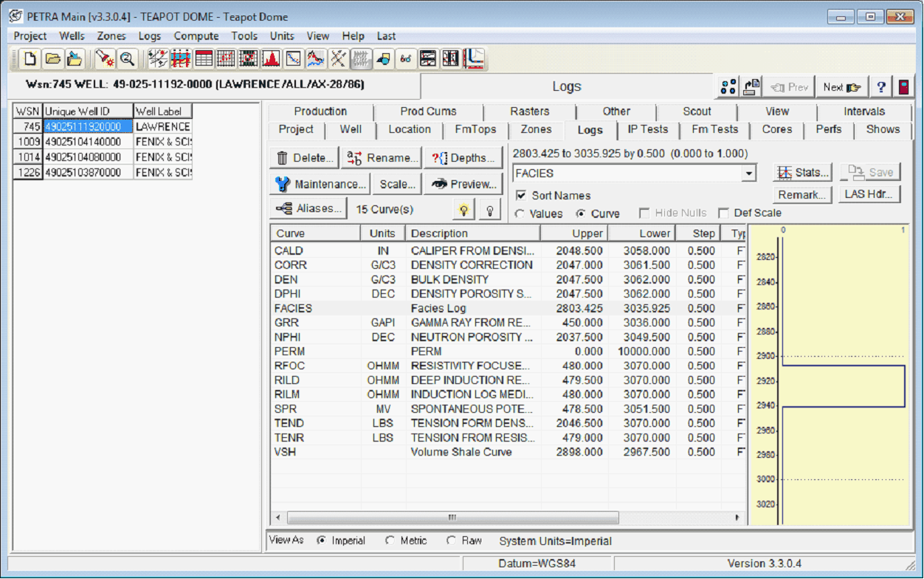Click the New Project toolbar icon
Viewport: 924px width, 579px height.
click(x=30, y=59)
